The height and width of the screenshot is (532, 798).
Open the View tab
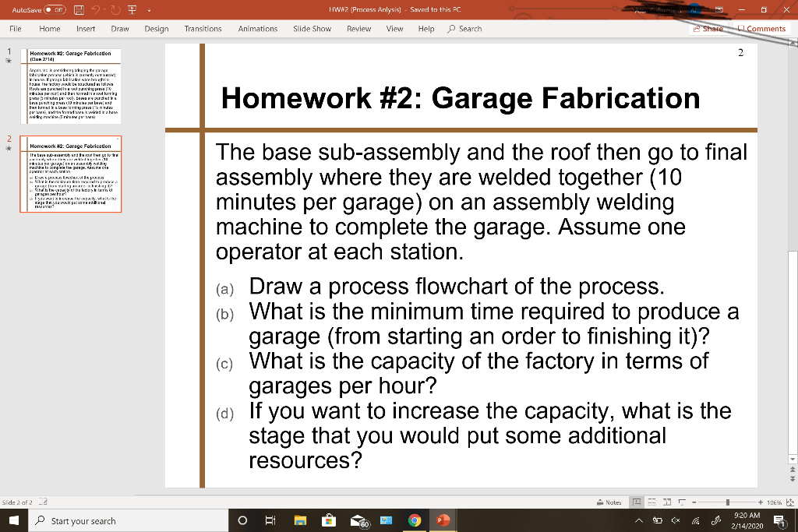coord(394,29)
